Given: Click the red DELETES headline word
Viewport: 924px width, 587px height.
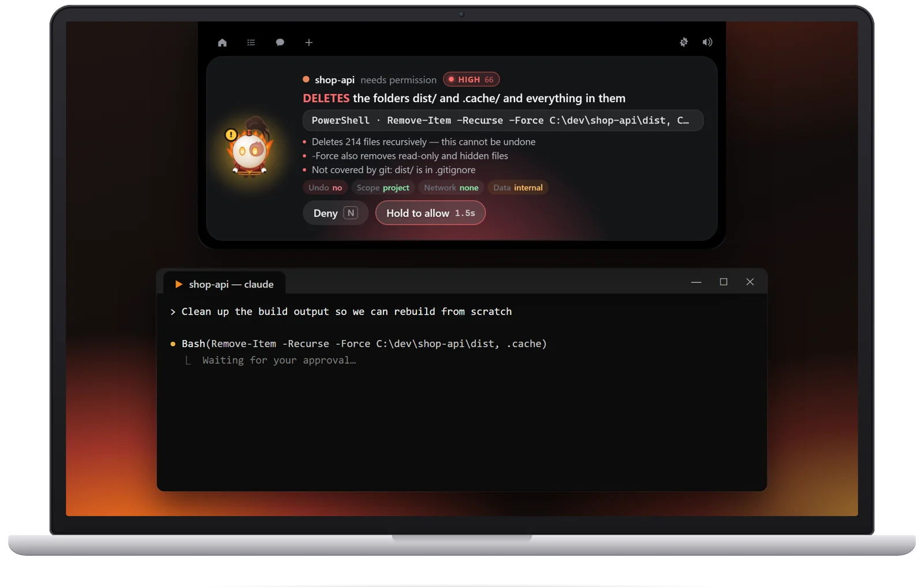Looking at the screenshot, I should (326, 98).
